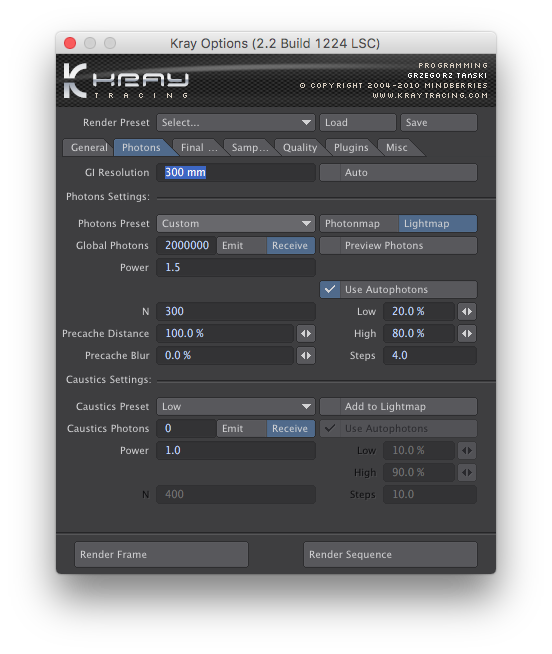This screenshot has width=552, height=654.
Task: Click the caustics Steps field showing 10.0
Action: tap(430, 495)
